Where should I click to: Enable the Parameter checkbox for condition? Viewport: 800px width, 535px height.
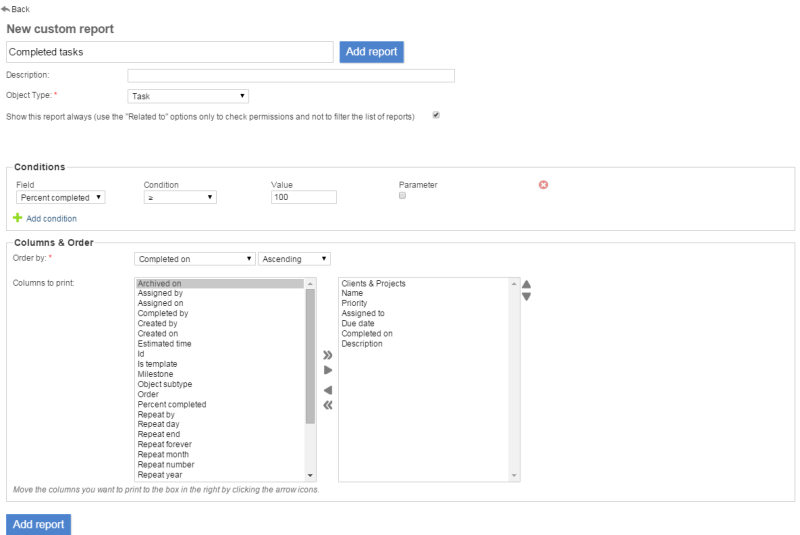(x=403, y=196)
